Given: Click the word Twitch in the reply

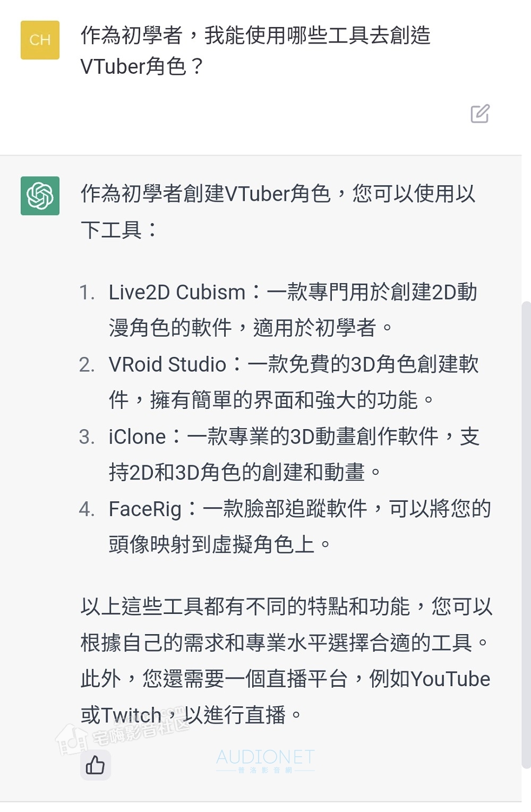Looking at the screenshot, I should pos(131,715).
